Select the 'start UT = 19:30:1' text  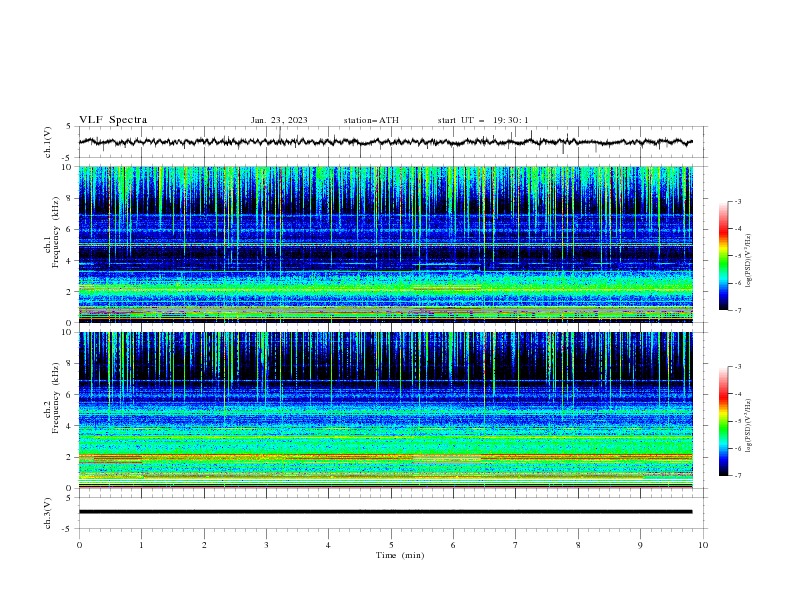pyautogui.click(x=483, y=120)
